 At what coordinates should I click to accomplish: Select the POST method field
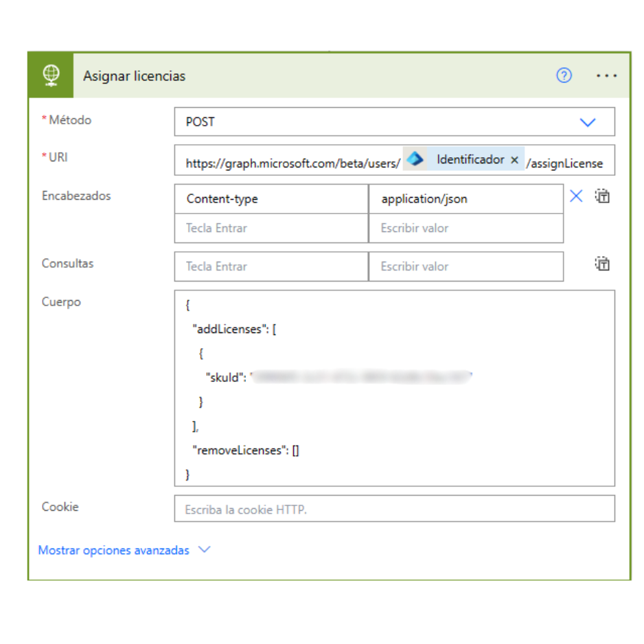click(394, 122)
